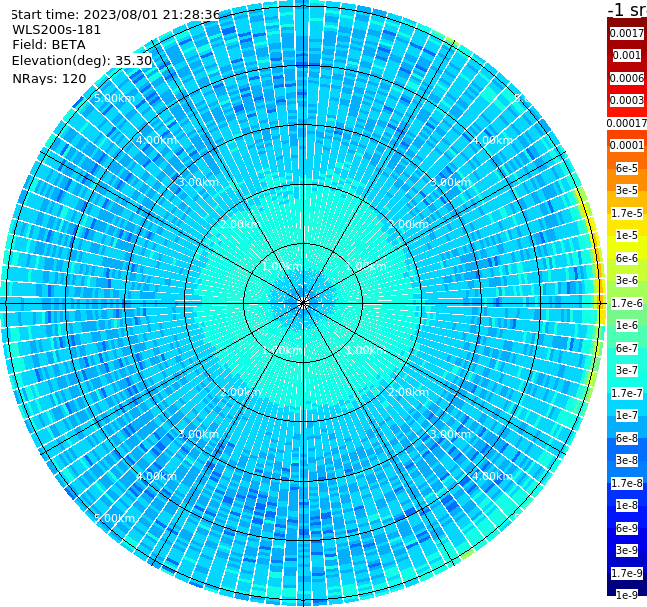Click the 6e-7 colorbar label
Viewport: 647px width, 607px height.
[627, 348]
